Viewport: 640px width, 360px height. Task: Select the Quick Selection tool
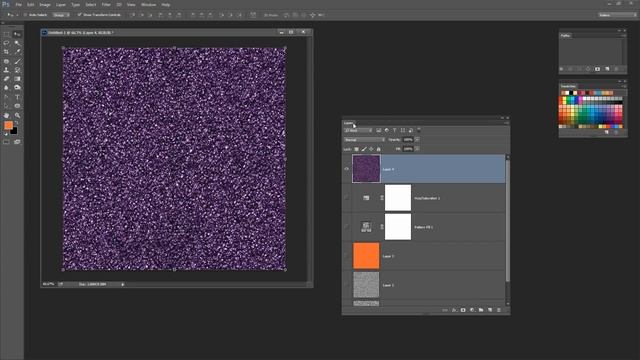point(17,43)
